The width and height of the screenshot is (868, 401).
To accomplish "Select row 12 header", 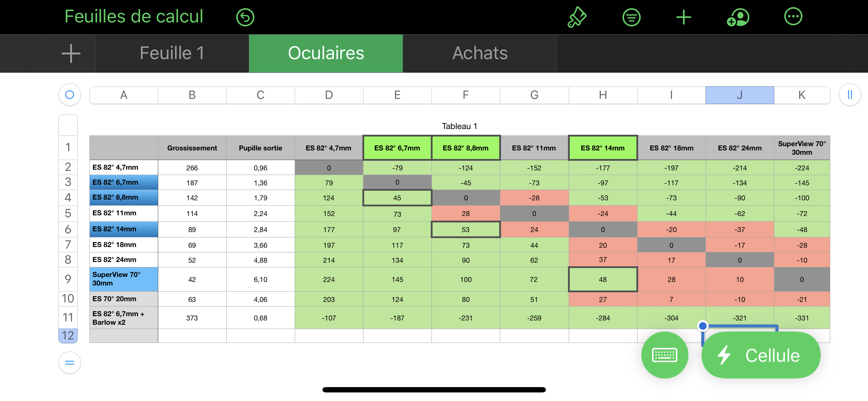I will 68,335.
